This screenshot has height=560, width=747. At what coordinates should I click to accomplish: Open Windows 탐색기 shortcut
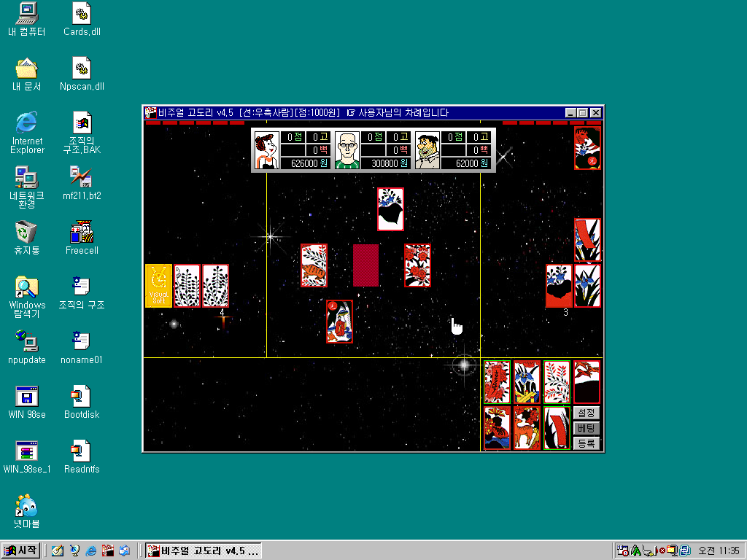(x=27, y=296)
